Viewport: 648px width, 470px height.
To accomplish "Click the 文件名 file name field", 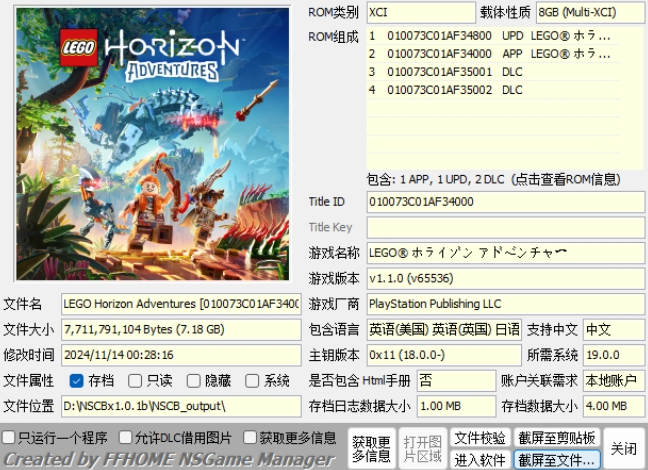I will tap(181, 304).
